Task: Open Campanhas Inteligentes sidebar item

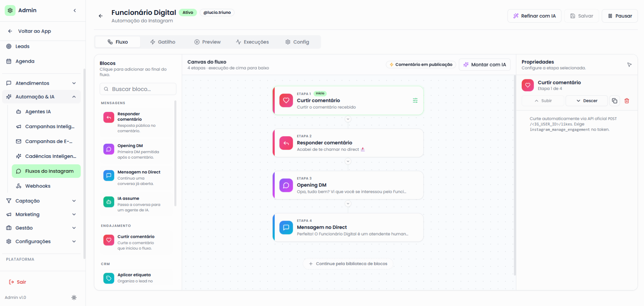Action: coord(46,127)
